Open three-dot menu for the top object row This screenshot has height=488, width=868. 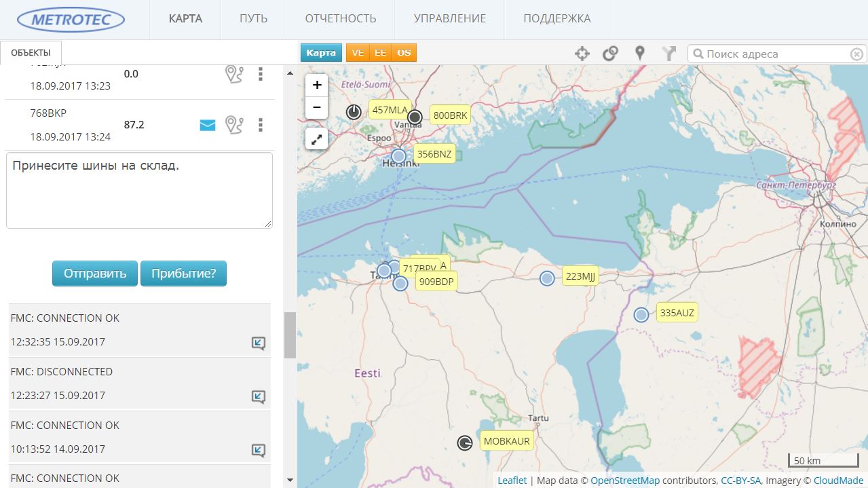click(261, 74)
